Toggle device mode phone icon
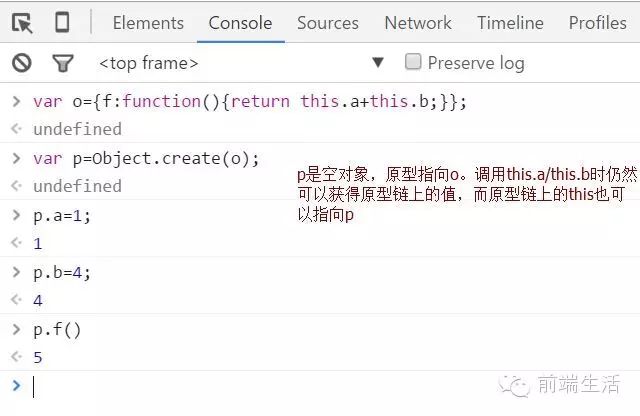 [62, 22]
